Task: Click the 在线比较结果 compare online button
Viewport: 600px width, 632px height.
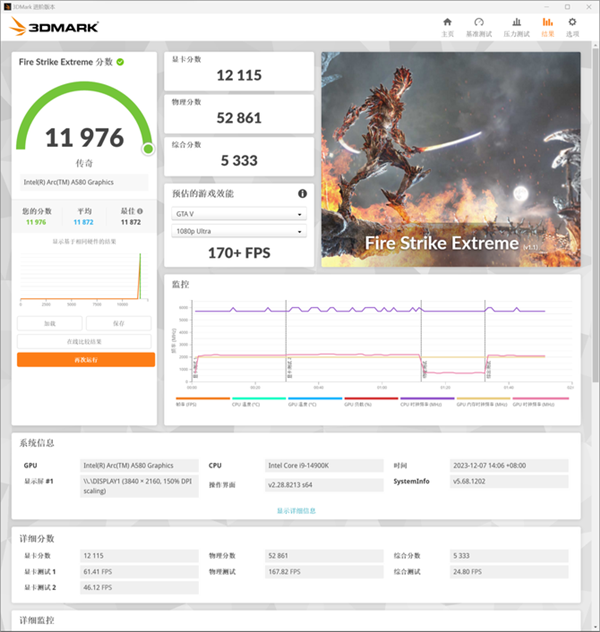Action: coord(85,342)
